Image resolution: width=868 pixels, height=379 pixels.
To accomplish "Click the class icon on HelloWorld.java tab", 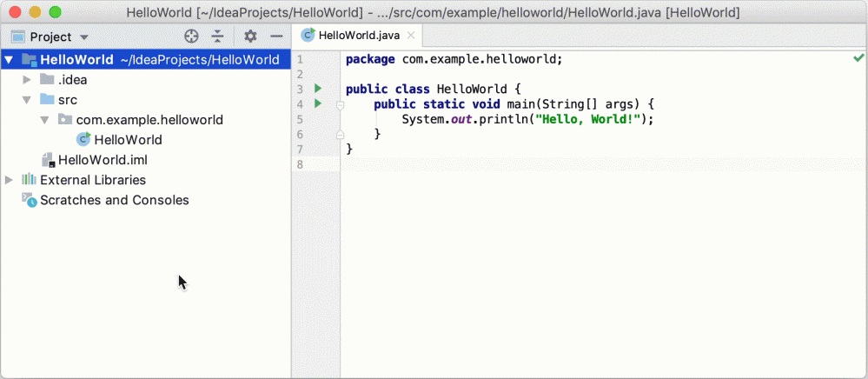I will (x=308, y=36).
